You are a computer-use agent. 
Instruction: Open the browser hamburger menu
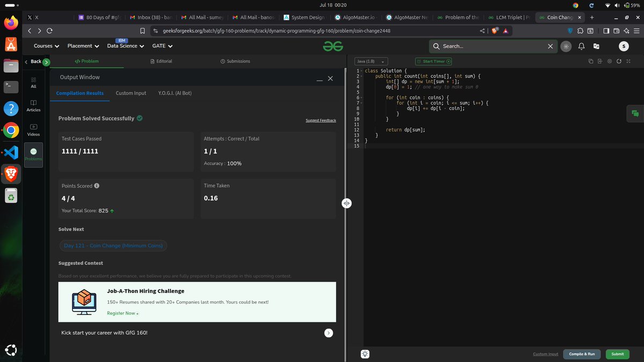pyautogui.click(x=636, y=31)
